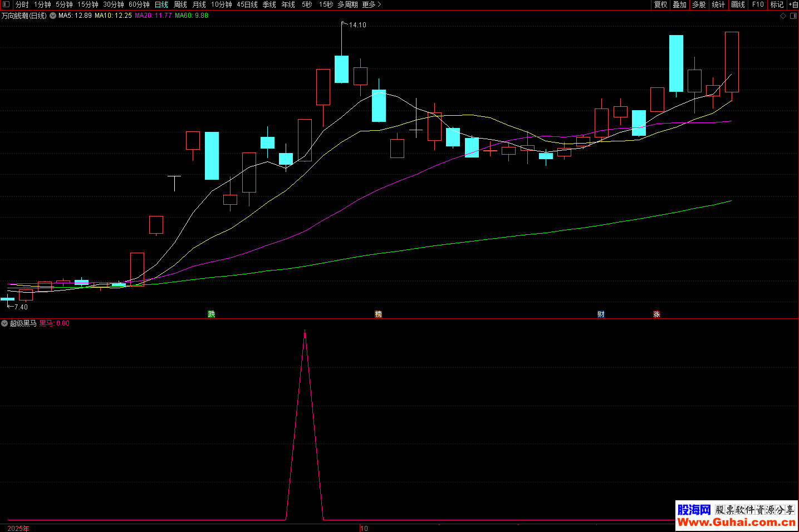Click the 复权 adjustment button
Screen dimensions: 799x532
[660, 4]
